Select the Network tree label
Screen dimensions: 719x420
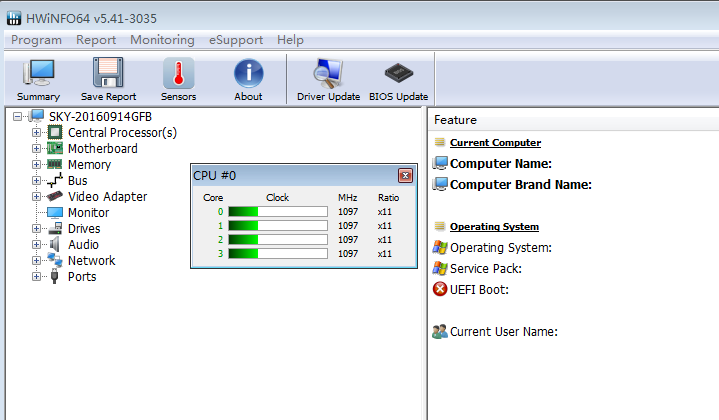coord(91,260)
